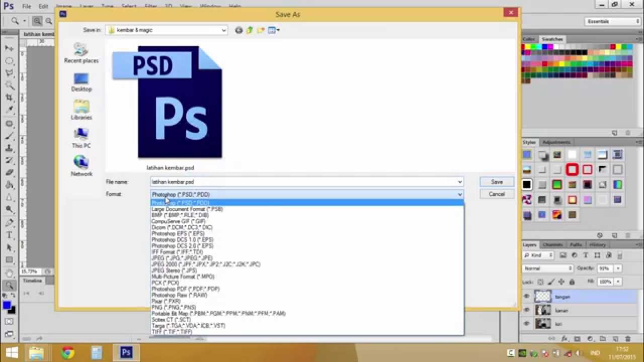The height and width of the screenshot is (362, 644).
Task: Select the Horizontal Type tool
Action: [9, 235]
